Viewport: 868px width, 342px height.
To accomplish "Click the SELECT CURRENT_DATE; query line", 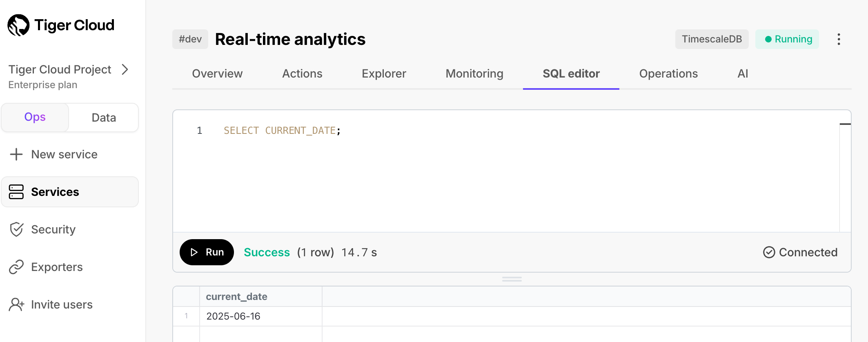I will [x=282, y=131].
